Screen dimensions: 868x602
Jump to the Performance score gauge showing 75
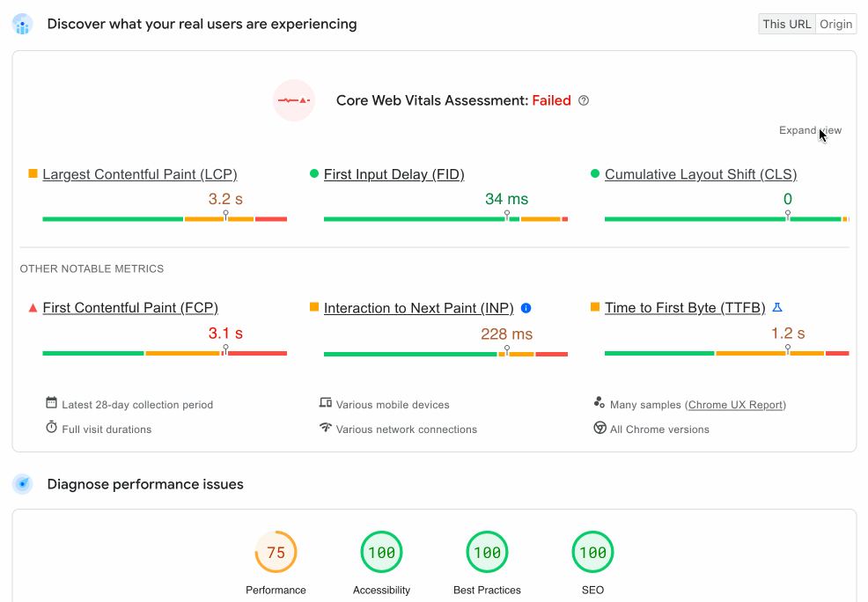tap(276, 552)
